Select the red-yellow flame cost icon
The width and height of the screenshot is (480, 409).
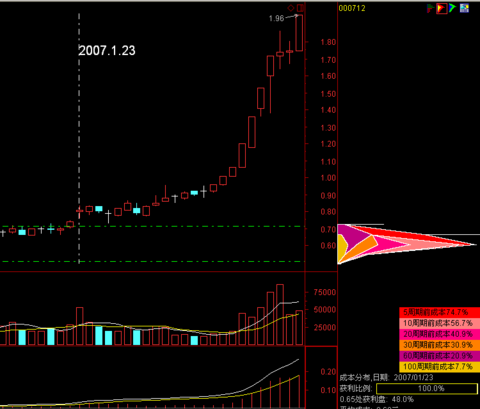click(x=442, y=8)
